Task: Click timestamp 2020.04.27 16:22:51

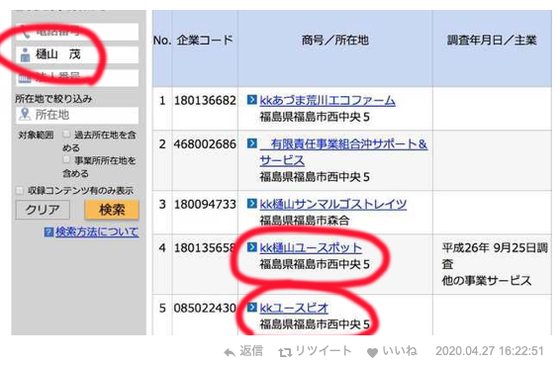Action: 489,351
